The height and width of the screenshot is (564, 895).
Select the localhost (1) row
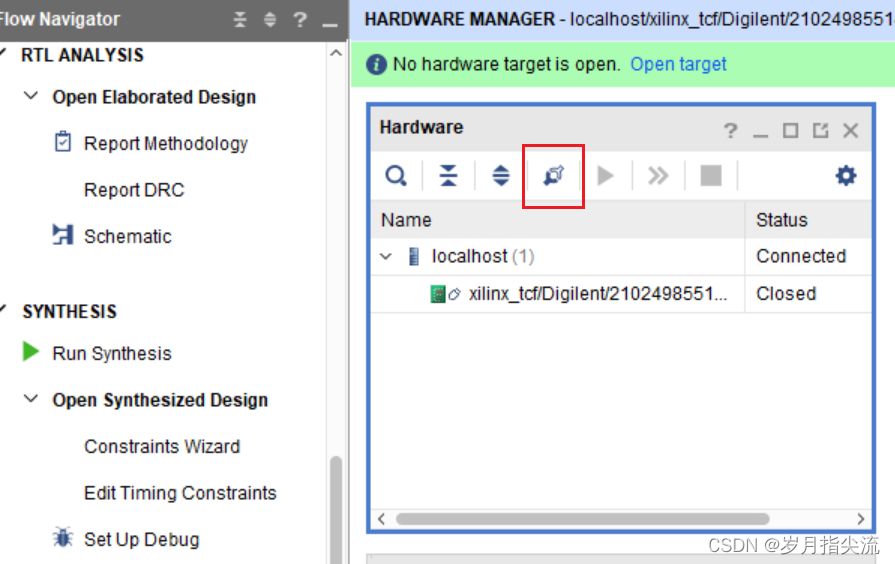click(621, 256)
